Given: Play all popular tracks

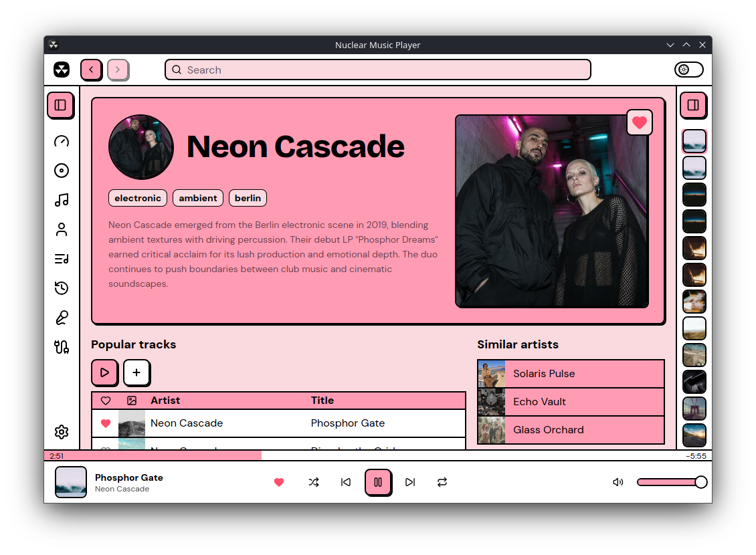Looking at the screenshot, I should [104, 372].
